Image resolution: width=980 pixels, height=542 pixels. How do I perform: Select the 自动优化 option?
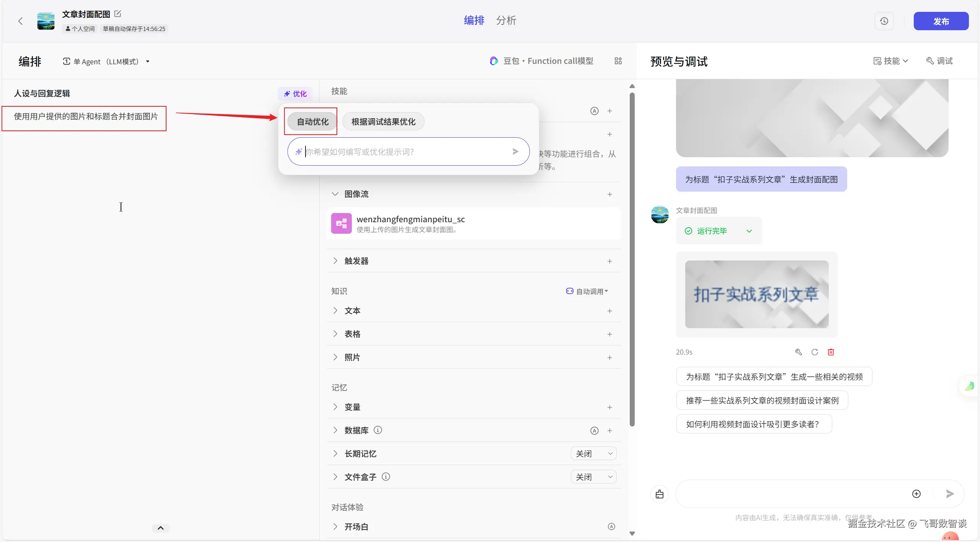coord(312,122)
